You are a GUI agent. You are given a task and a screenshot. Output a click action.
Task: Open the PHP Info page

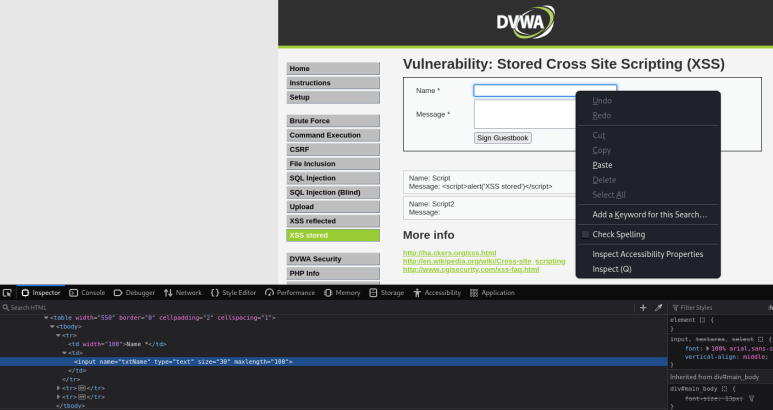(333, 273)
